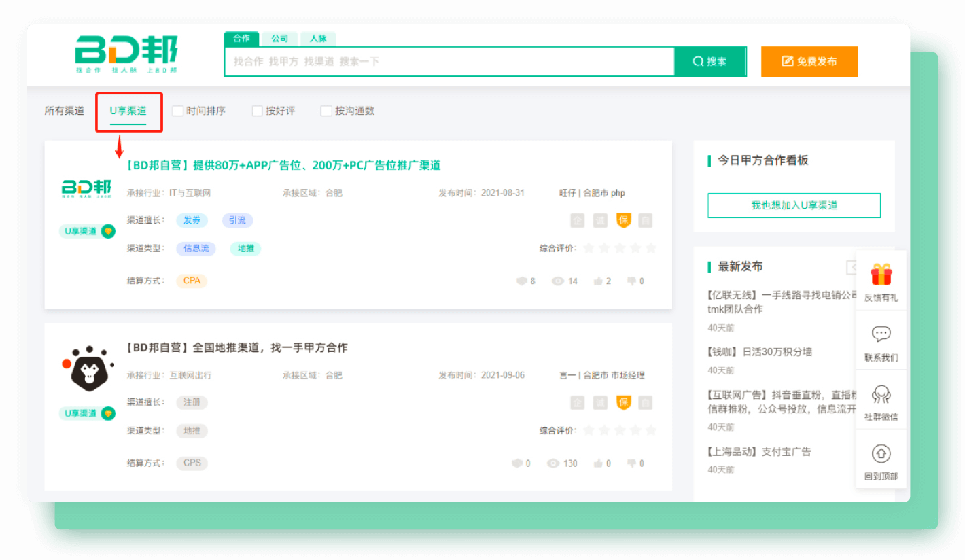Click handshake icon showing 8
Screen dimensions: 965x560
(522, 281)
